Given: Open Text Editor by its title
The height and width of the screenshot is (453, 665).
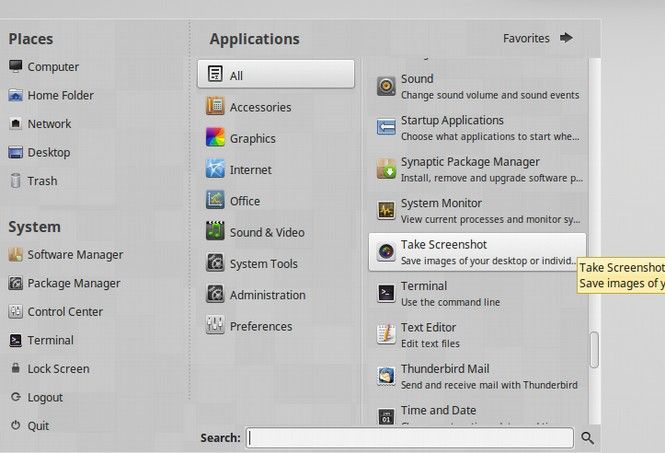Looking at the screenshot, I should [x=428, y=327].
